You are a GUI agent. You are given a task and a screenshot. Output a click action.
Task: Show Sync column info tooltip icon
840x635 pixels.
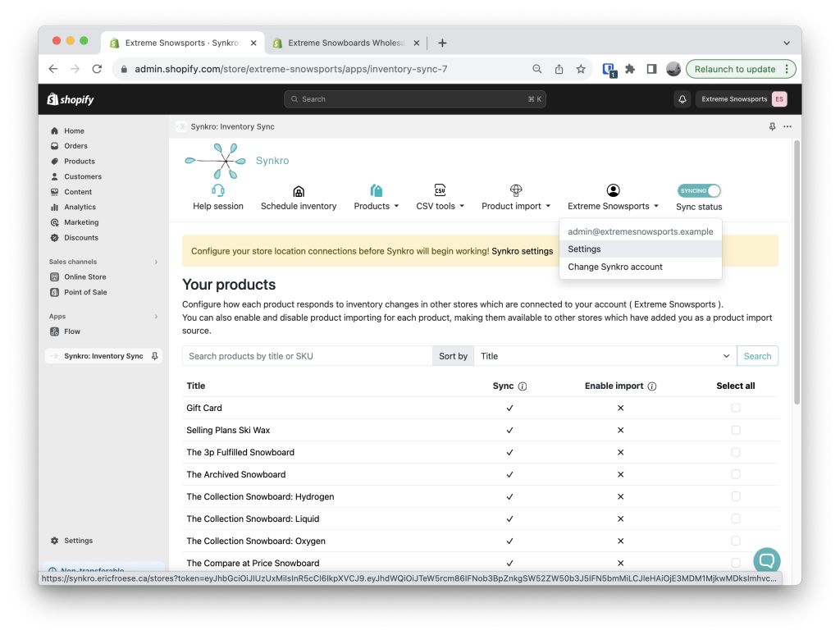(523, 386)
